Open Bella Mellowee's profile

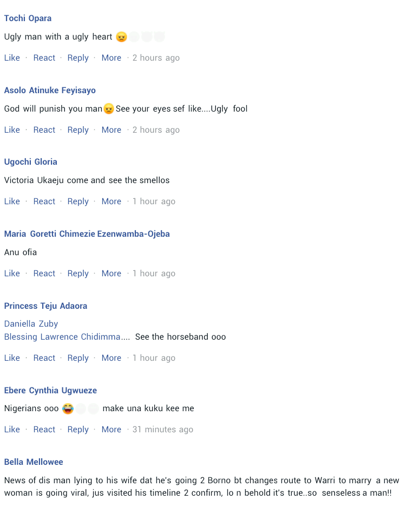coord(34,462)
